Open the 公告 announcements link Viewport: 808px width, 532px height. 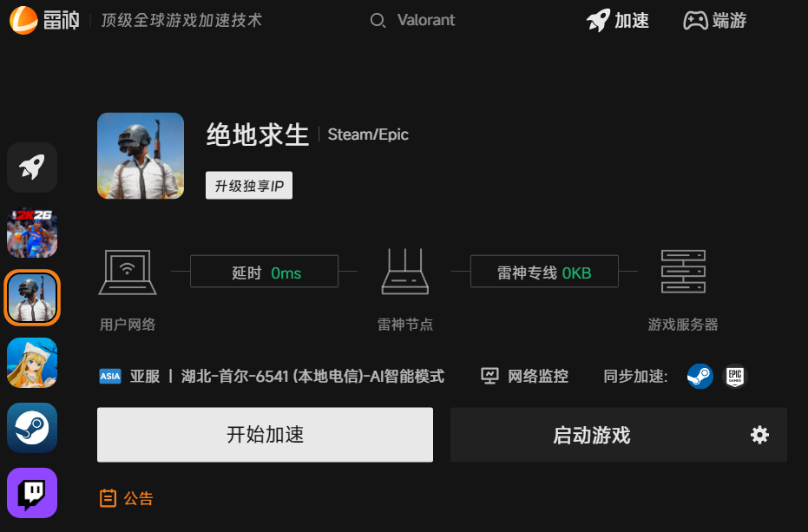tap(126, 497)
